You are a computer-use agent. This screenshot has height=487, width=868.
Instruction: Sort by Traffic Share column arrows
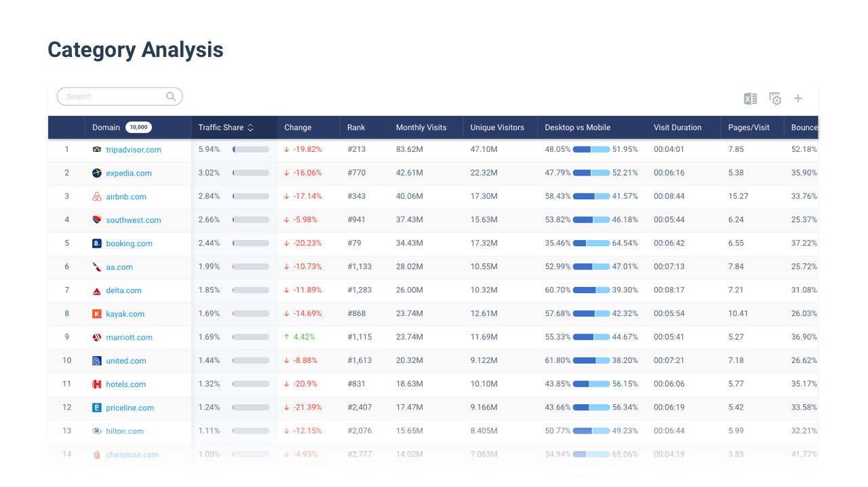[250, 128]
